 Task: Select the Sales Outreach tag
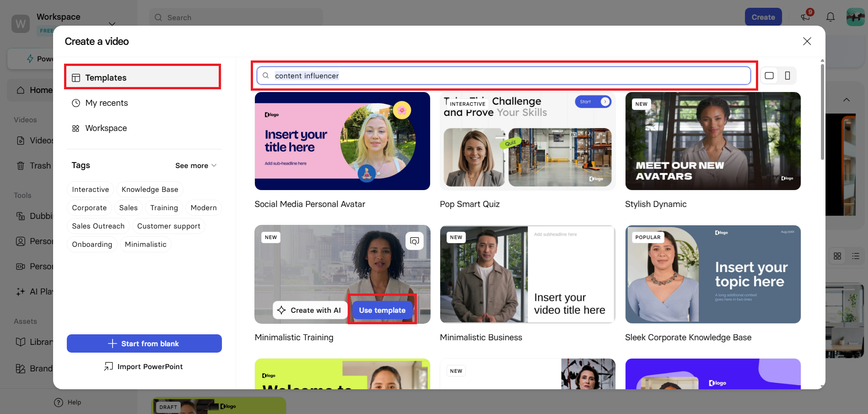tap(98, 226)
